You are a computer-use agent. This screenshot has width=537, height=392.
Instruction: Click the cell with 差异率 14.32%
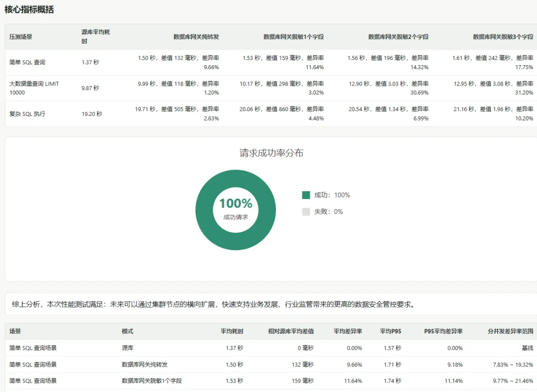coord(388,62)
